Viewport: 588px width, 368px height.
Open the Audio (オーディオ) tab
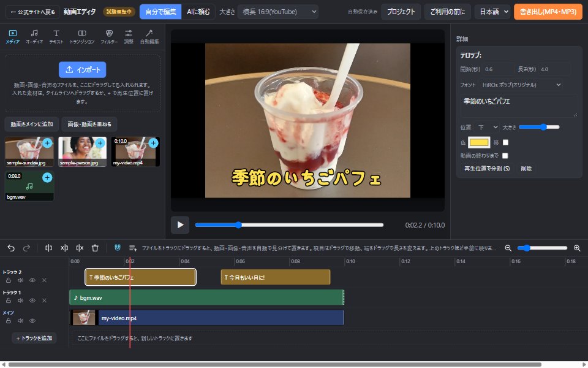tap(34, 37)
